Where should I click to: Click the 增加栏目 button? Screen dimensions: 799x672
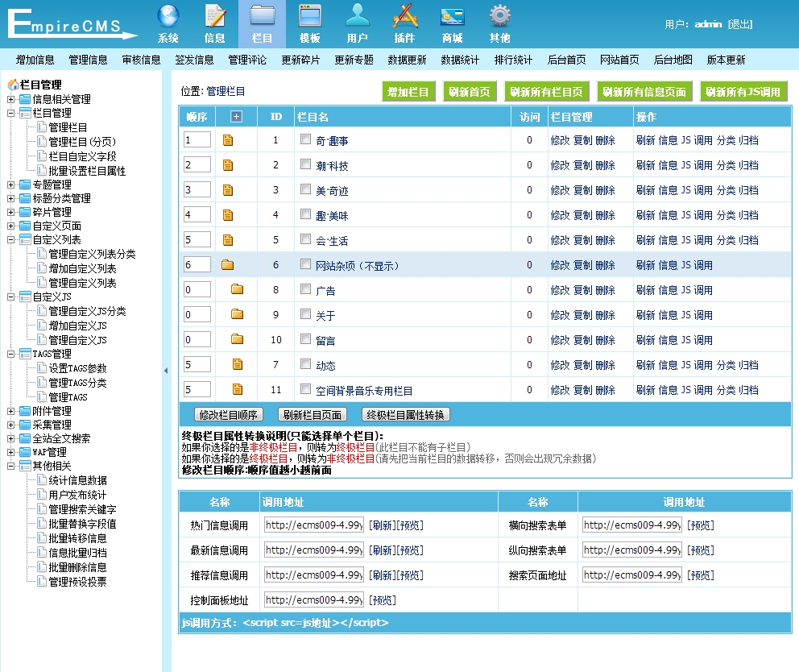click(408, 92)
